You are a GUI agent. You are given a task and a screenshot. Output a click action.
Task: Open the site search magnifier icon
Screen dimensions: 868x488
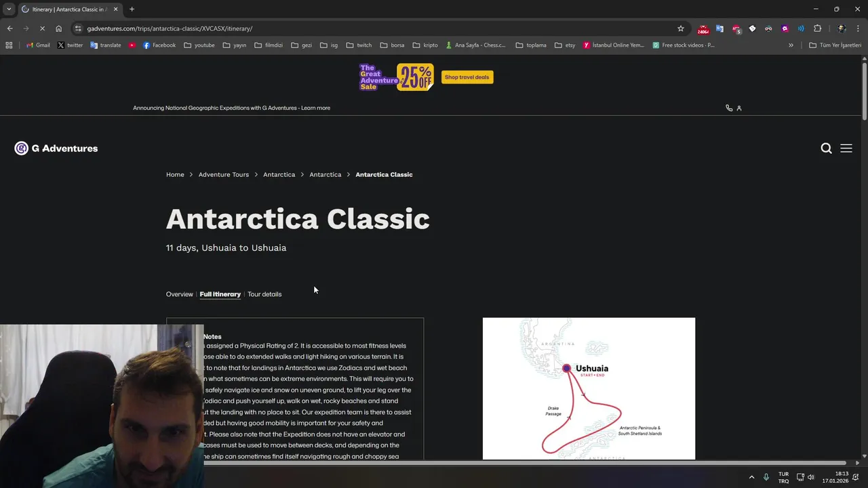click(x=826, y=148)
